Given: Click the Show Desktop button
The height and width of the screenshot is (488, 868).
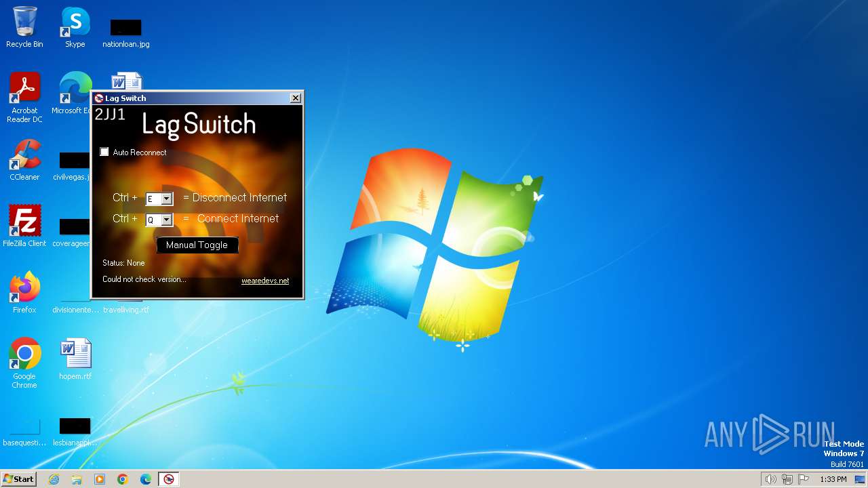Looking at the screenshot, I should 861,479.
